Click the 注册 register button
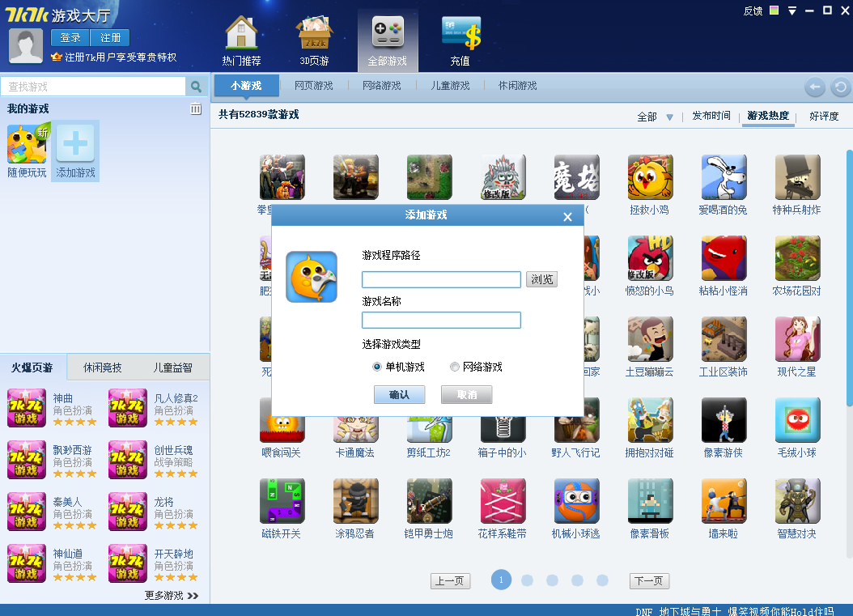 [110, 37]
